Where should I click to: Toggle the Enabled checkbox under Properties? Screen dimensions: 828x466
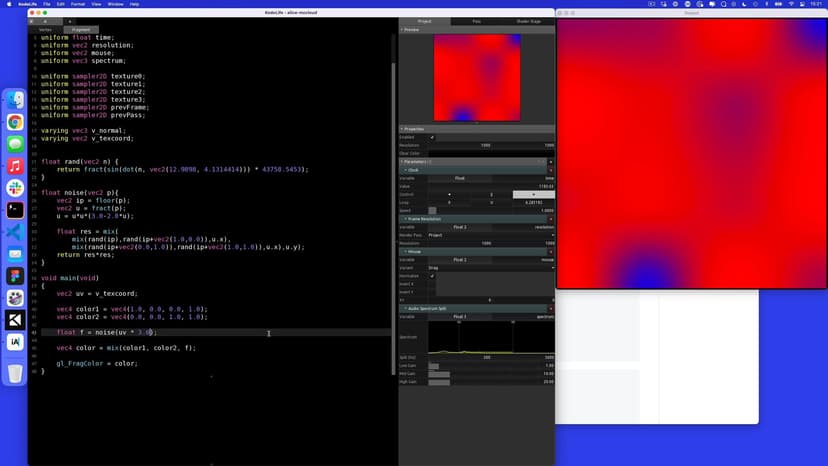click(x=432, y=137)
